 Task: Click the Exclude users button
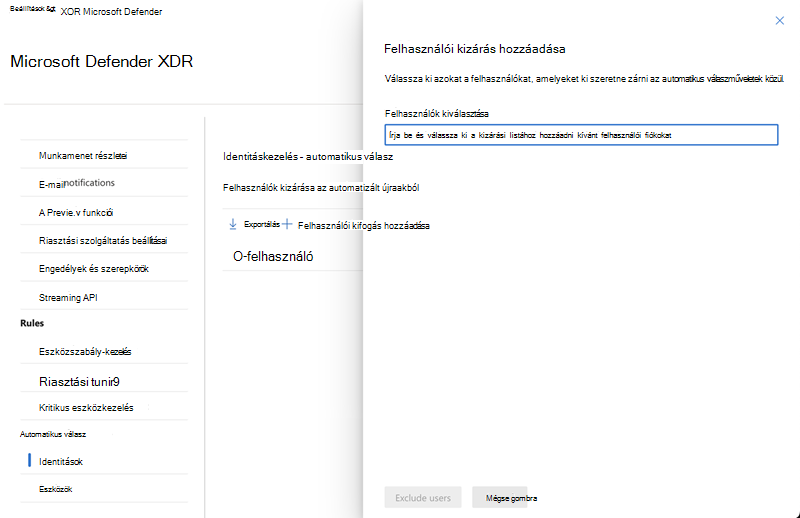(423, 498)
